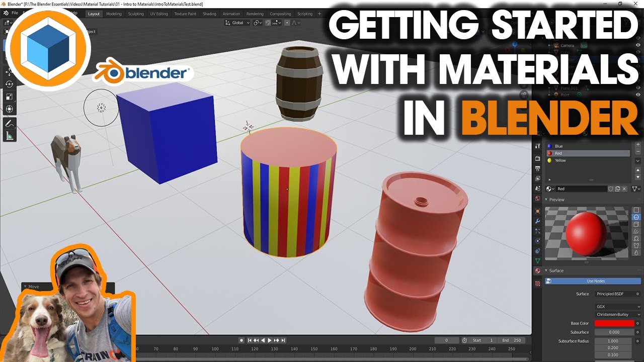Image resolution: width=644 pixels, height=362 pixels.
Task: Open the material slot specials chevron menu
Action: point(638,161)
